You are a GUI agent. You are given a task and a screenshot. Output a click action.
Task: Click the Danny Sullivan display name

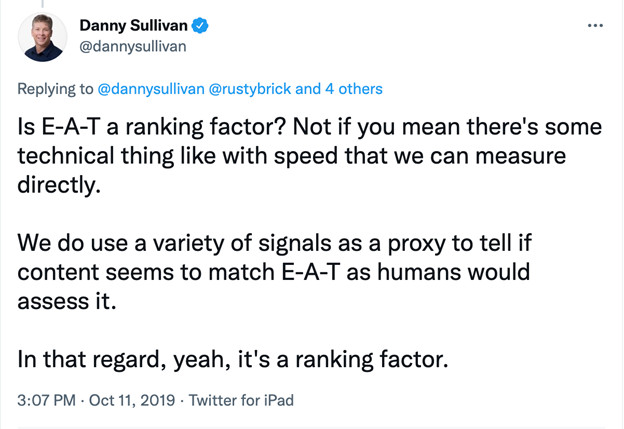(x=133, y=25)
